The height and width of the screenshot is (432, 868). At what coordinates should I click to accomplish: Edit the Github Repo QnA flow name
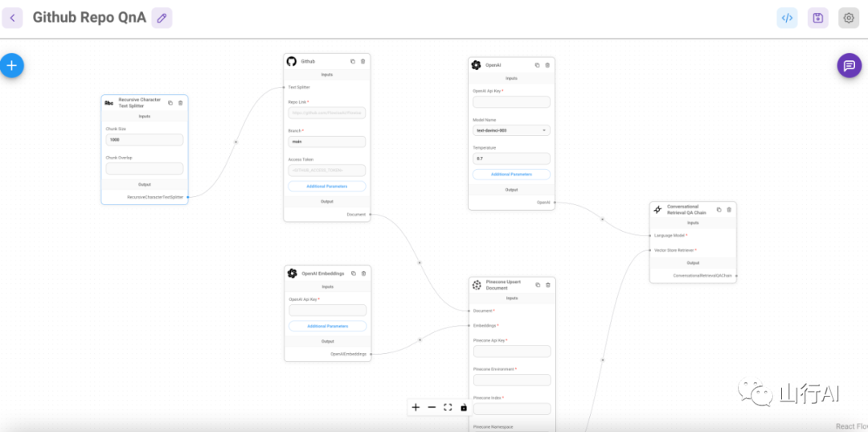tap(162, 18)
